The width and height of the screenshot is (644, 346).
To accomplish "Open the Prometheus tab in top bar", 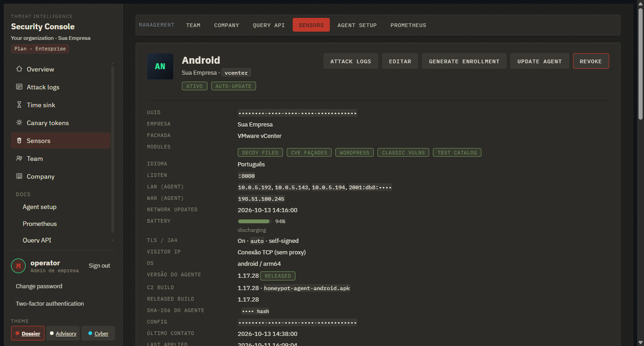I will point(408,25).
